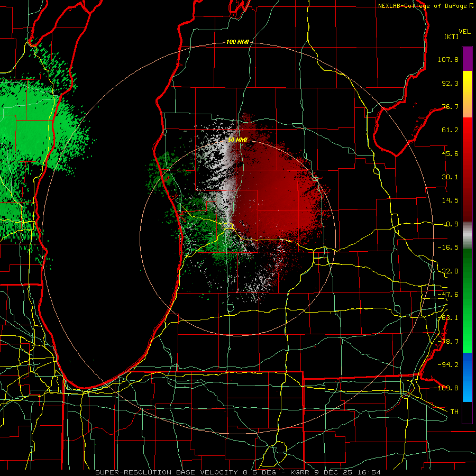The height and width of the screenshot is (476, 476).
Task: Click the -94.2 scale value
Action: click(448, 365)
